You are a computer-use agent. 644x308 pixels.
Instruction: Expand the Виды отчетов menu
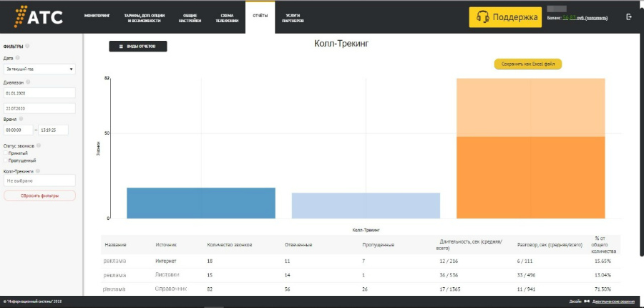137,46
